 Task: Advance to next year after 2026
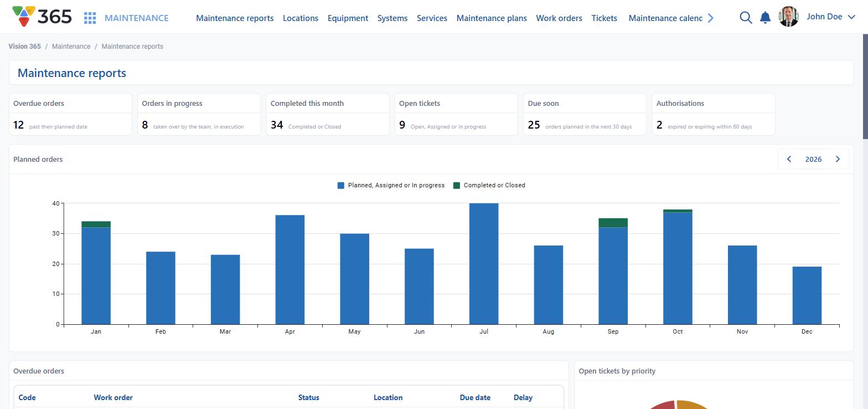coord(838,159)
